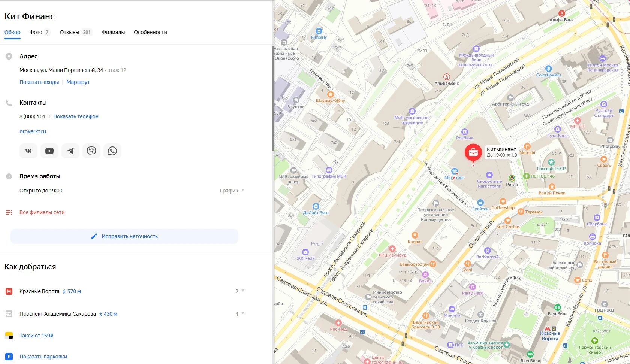Screen dimensions: 630x364
Task: Reveal the number with Показать телефон
Action: [x=76, y=116]
